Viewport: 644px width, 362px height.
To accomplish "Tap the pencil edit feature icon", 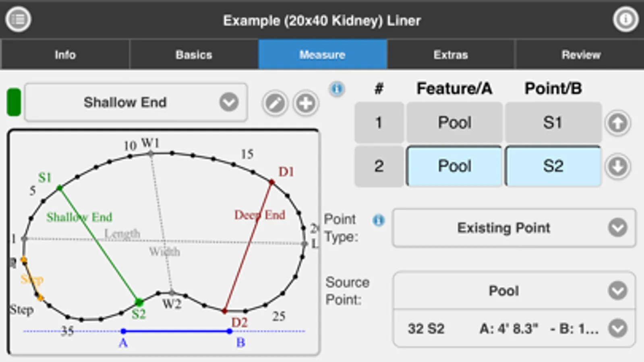I will pyautogui.click(x=275, y=103).
